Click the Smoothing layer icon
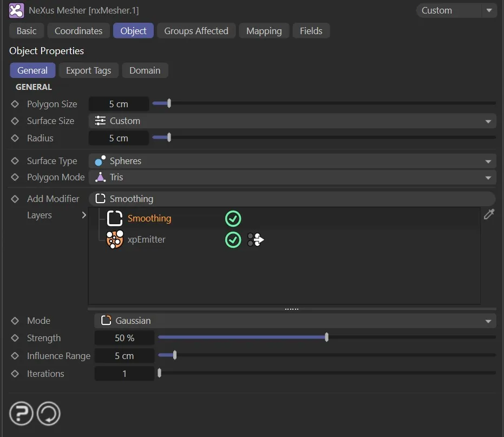This screenshot has height=437, width=504. [x=114, y=218]
